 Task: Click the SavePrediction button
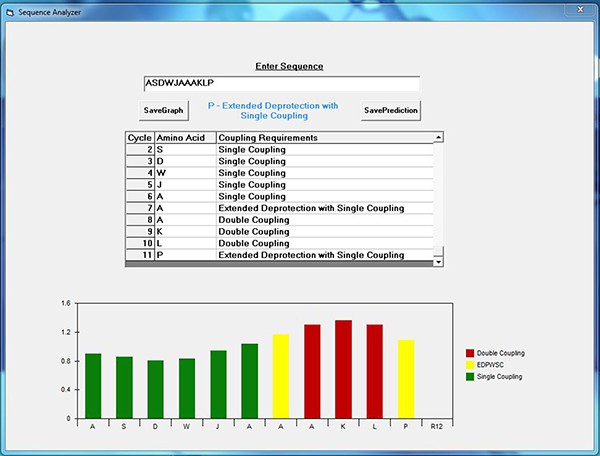[391, 111]
